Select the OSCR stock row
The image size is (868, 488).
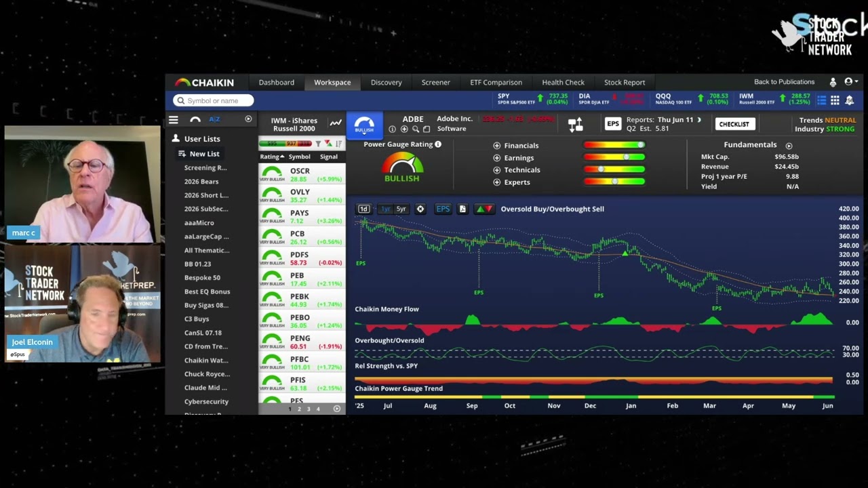coord(302,174)
